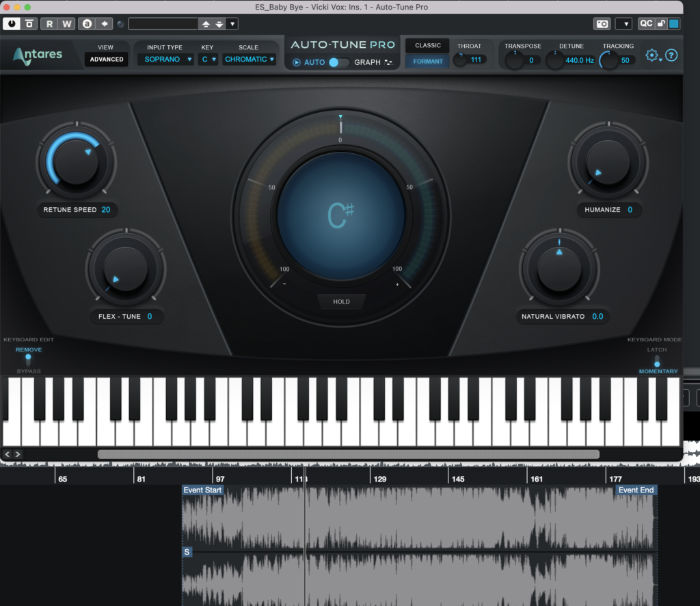700x606 pixels.
Task: Load the previous preset with the up arrow
Action: 206,24
